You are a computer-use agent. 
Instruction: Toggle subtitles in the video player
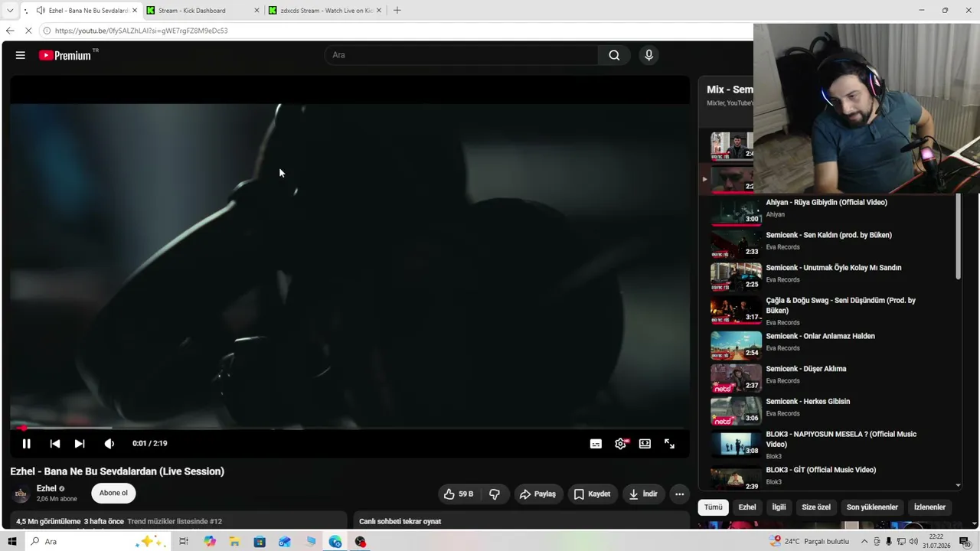click(x=596, y=444)
